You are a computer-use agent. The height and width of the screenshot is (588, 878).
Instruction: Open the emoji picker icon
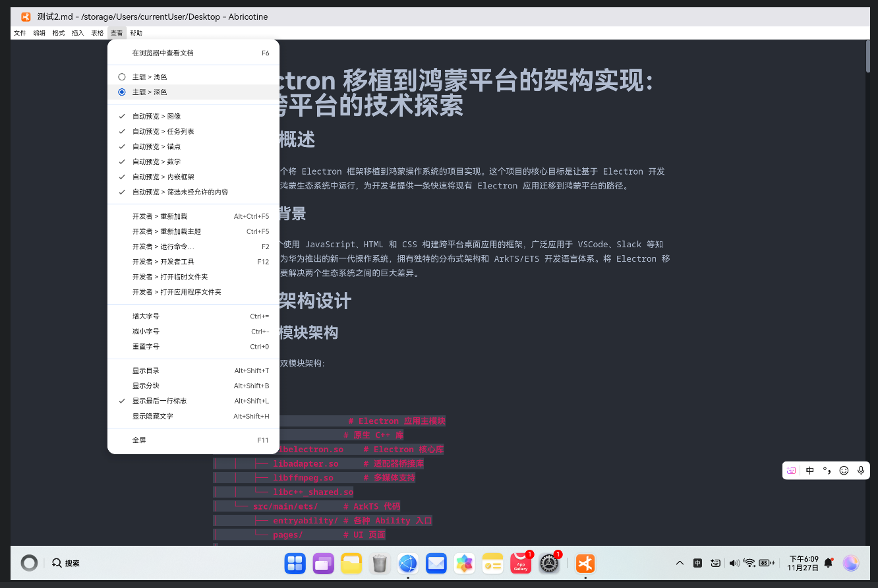[x=844, y=470]
